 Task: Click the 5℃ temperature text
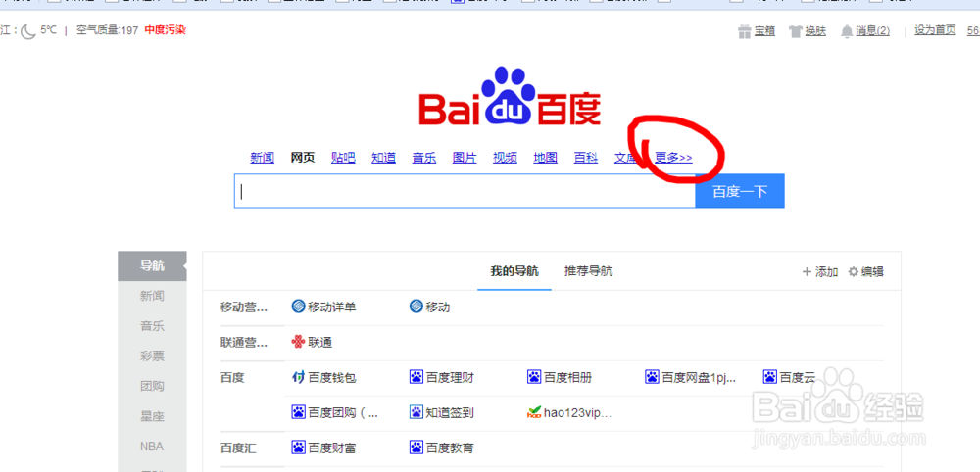point(48,30)
